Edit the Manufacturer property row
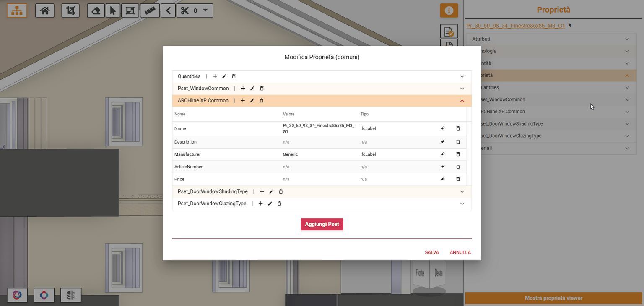The width and height of the screenshot is (644, 306). (443, 154)
